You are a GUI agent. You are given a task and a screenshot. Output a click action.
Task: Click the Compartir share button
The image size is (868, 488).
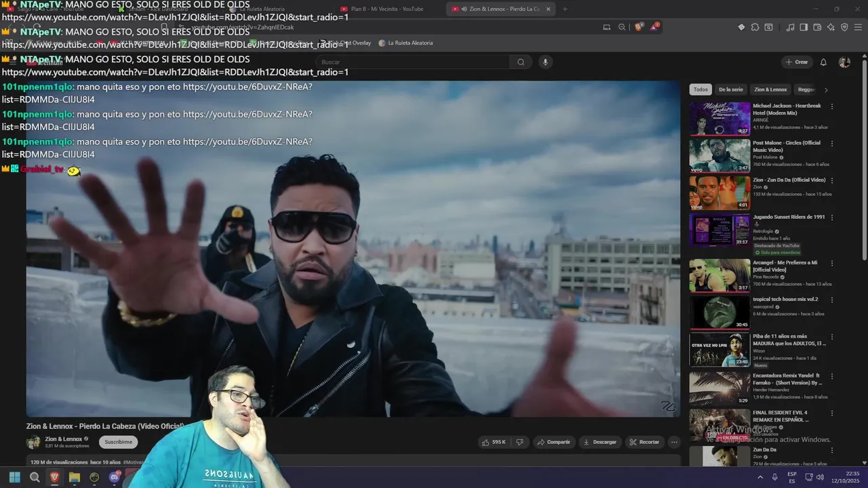(554, 442)
